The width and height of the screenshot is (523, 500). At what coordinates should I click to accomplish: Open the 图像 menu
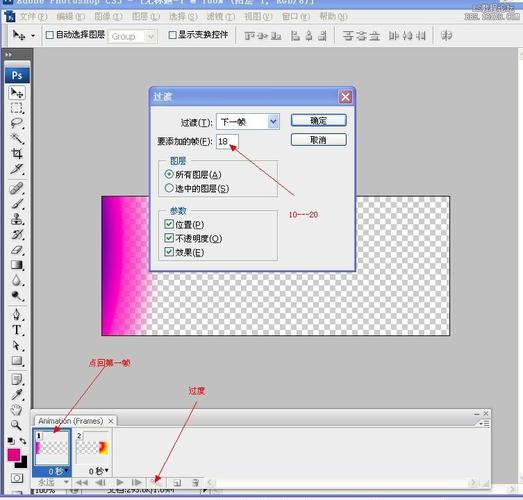(x=108, y=16)
